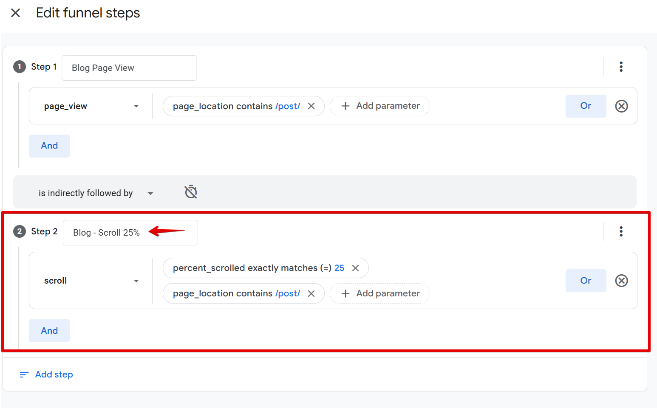Click And button under Step 2

pyautogui.click(x=49, y=330)
